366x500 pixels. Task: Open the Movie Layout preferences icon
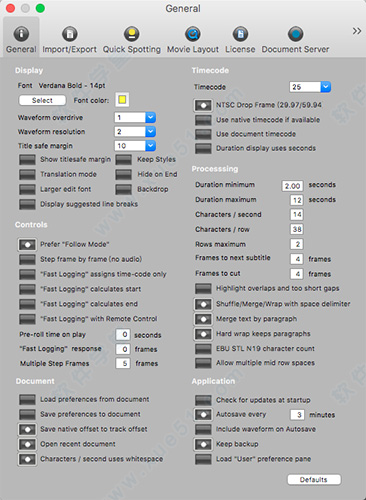[193, 34]
